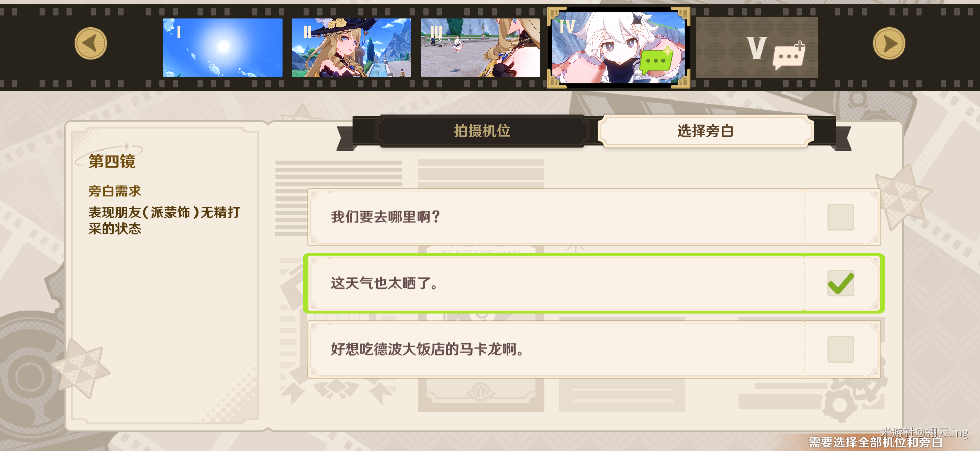The image size is (980, 451).
Task: Click the green speech bubble on frame IV
Action: 656,61
